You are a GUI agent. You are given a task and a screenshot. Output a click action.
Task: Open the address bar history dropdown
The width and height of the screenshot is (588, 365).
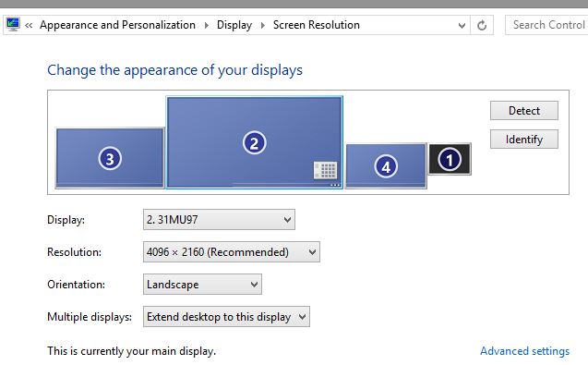[x=462, y=25]
